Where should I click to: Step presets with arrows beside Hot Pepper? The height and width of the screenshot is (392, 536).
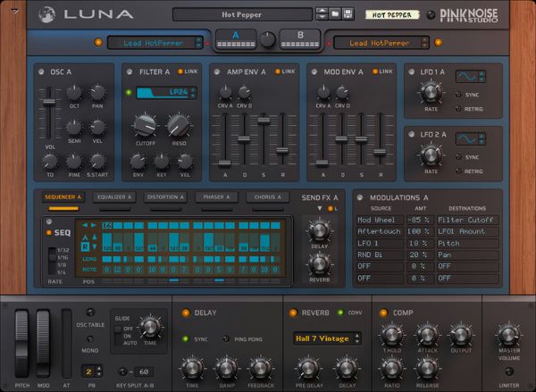pos(322,14)
